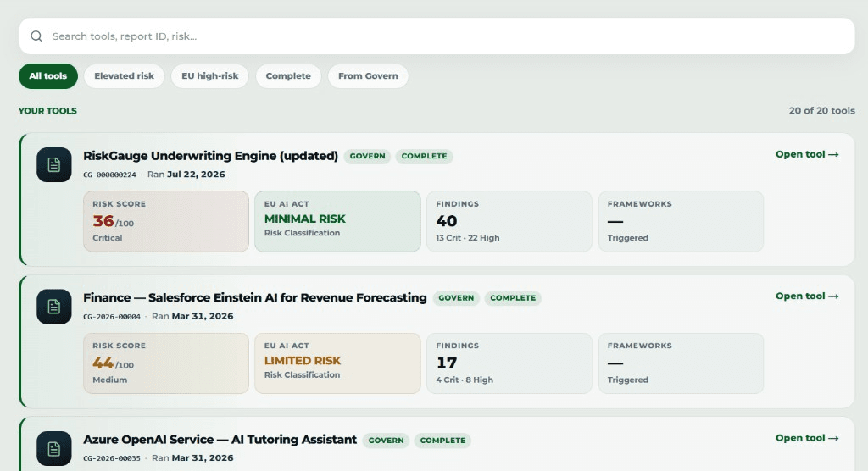Open tool for Azure OpenAI Tutoring Assistant
The width and height of the screenshot is (868, 471).
[x=807, y=438]
